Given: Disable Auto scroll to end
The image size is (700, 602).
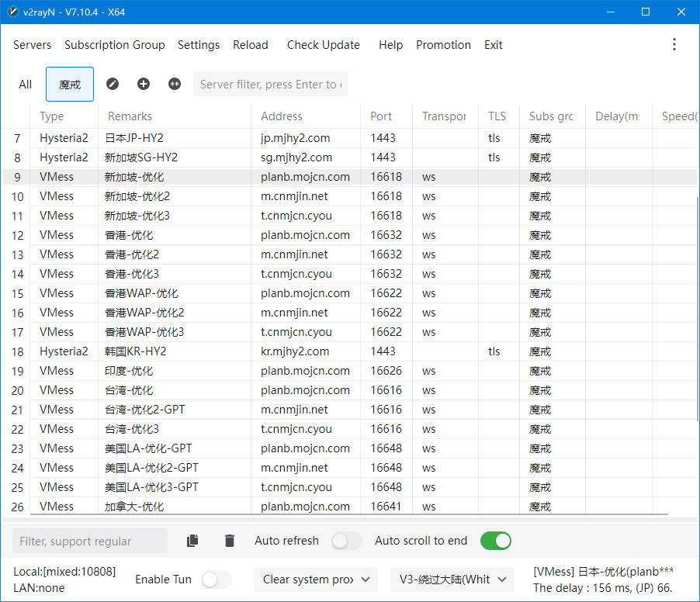Looking at the screenshot, I should 496,541.
